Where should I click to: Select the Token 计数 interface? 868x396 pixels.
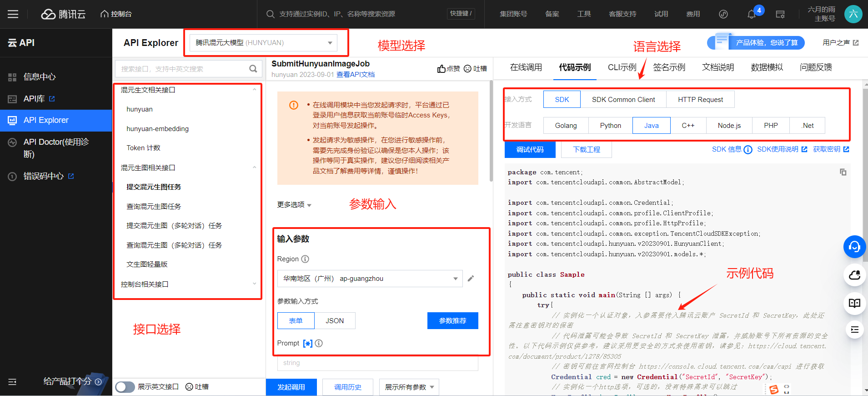coord(143,148)
